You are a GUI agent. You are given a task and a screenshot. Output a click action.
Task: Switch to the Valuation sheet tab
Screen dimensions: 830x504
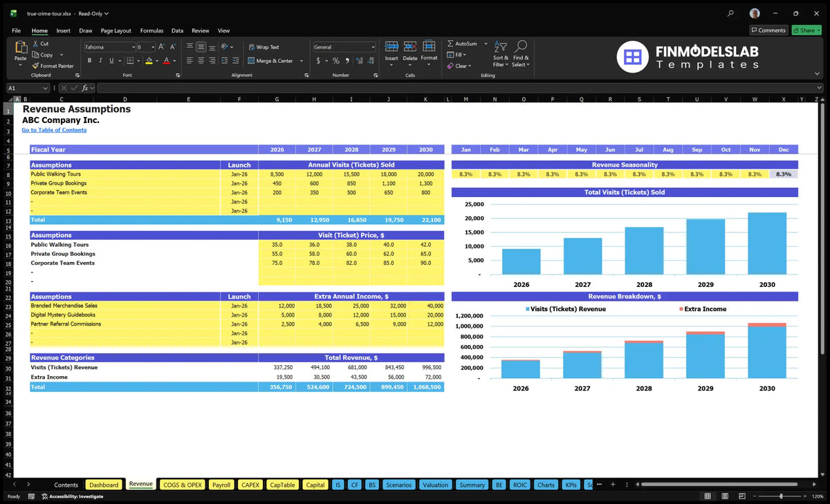[435, 485]
